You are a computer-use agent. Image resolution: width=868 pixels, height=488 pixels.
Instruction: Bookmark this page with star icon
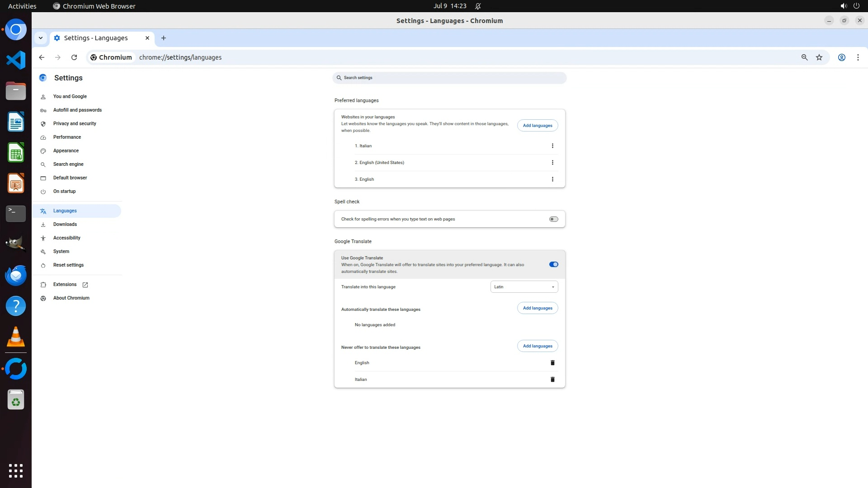click(819, 57)
